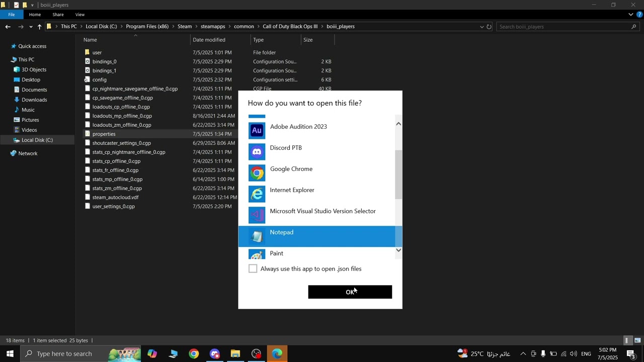Select Microsoft Visual Studio Version Selector icon
This screenshot has height=362, width=644.
(x=257, y=215)
